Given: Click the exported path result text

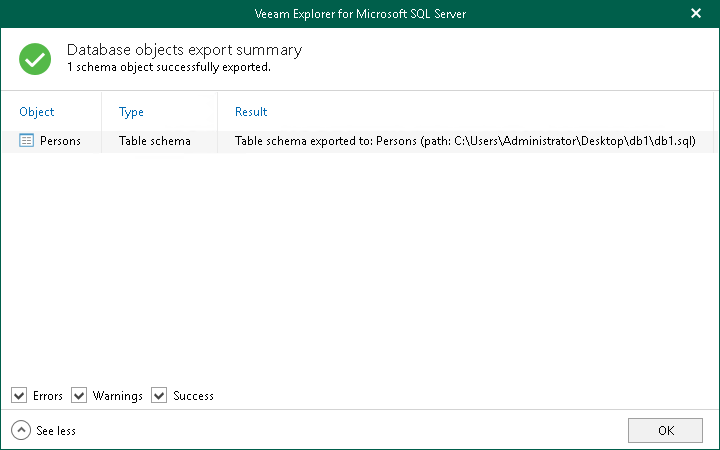Looking at the screenshot, I should pos(464,141).
